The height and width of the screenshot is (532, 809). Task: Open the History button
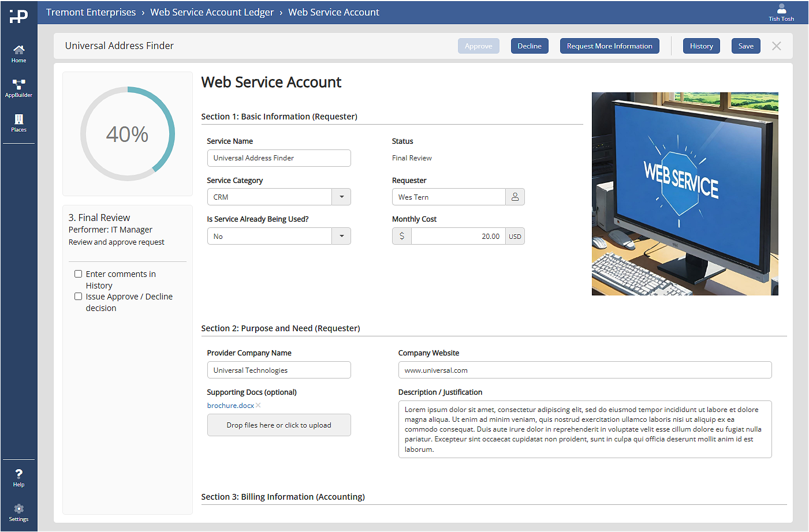pyautogui.click(x=701, y=46)
